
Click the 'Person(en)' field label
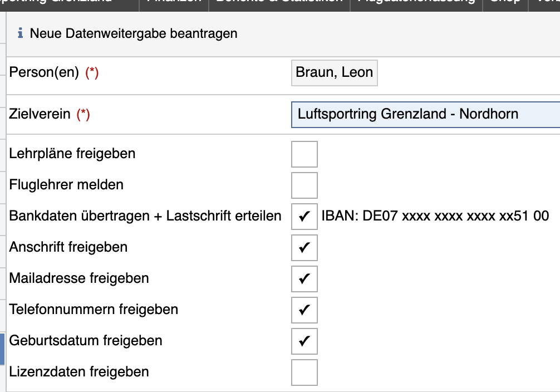coord(44,73)
